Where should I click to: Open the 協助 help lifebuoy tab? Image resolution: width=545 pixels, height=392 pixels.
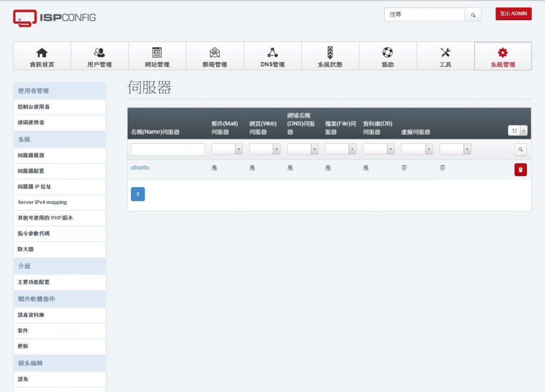388,56
